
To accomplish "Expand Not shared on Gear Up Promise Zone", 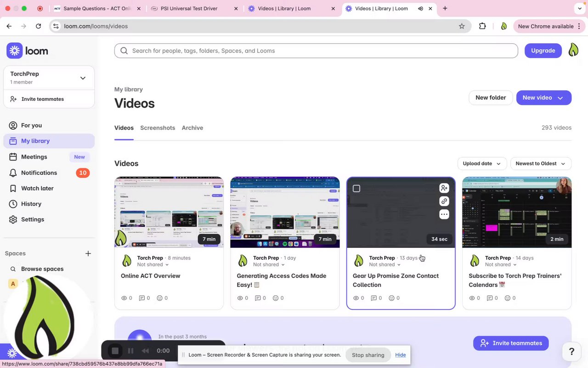I will (384, 264).
